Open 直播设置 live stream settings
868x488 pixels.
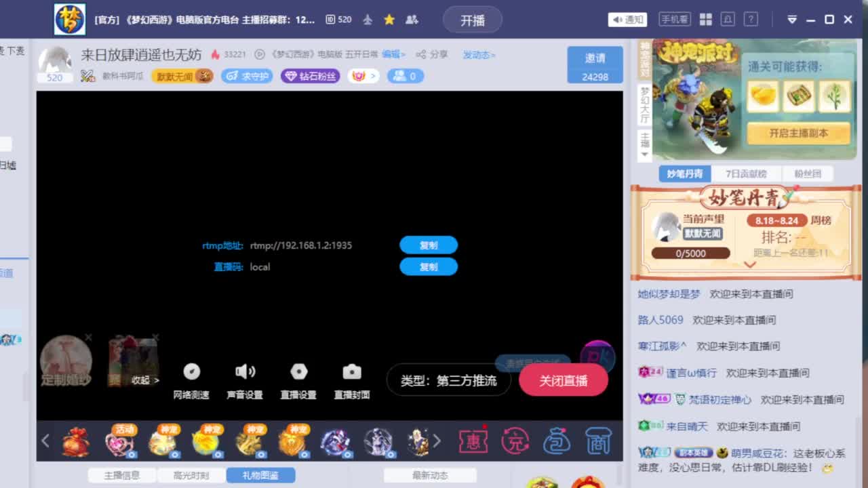[299, 380]
